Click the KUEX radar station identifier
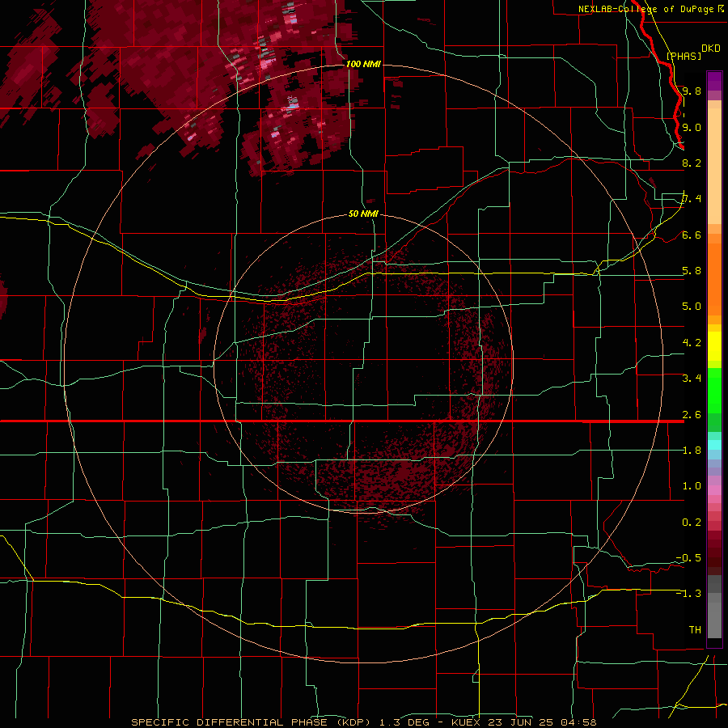 click(466, 722)
